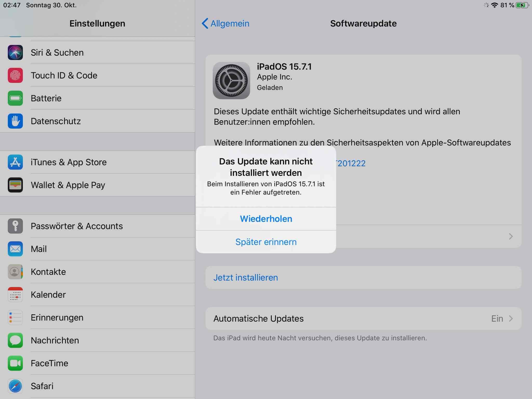Open Datenschutz settings
532x399 pixels.
point(97,121)
